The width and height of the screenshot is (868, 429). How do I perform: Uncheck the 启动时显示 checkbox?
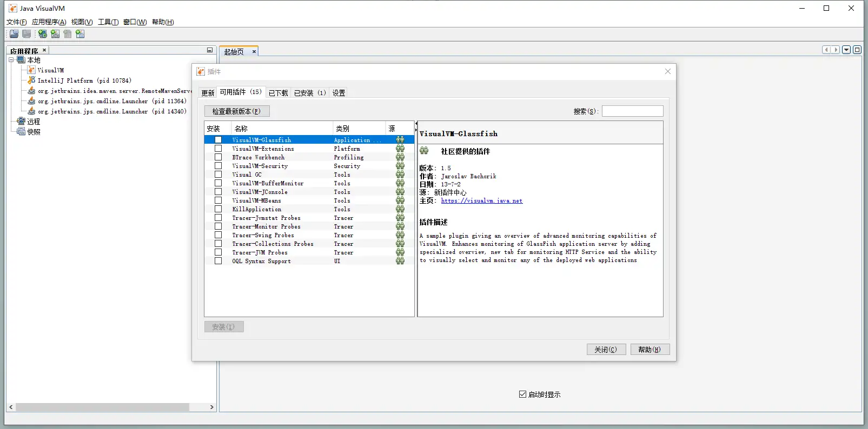coord(522,394)
